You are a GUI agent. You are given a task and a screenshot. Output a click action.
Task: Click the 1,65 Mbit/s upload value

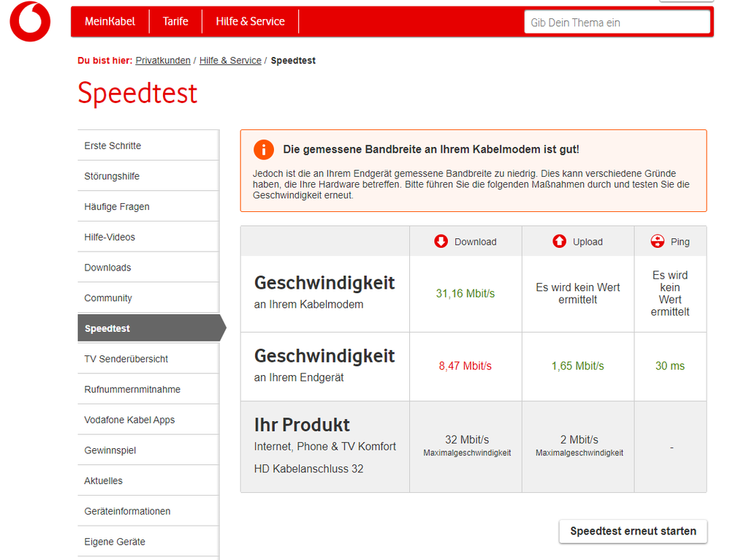578,366
